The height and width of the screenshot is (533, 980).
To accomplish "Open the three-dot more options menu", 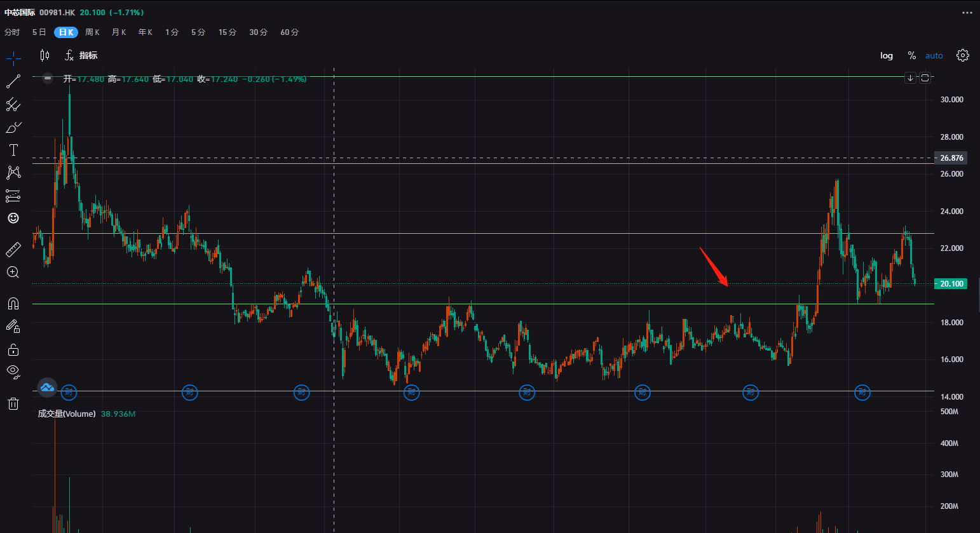I will (967, 13).
